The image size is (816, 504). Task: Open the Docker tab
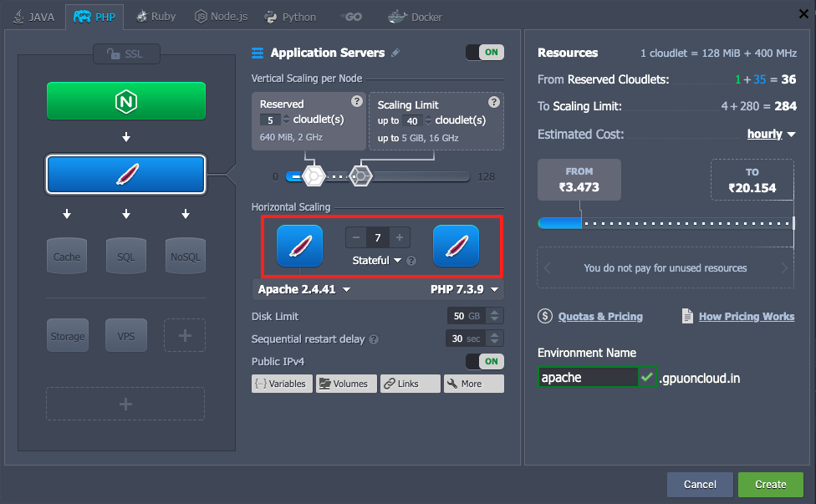(416, 17)
